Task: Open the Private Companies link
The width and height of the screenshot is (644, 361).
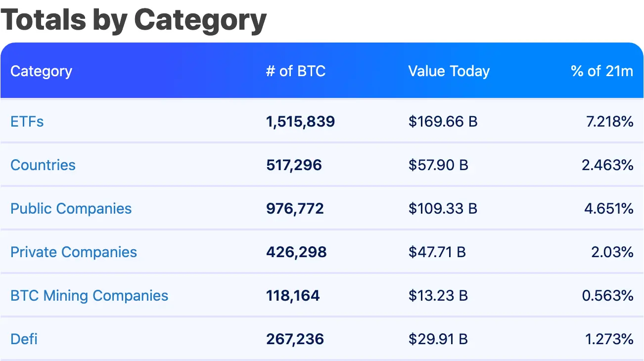Action: coord(74,252)
